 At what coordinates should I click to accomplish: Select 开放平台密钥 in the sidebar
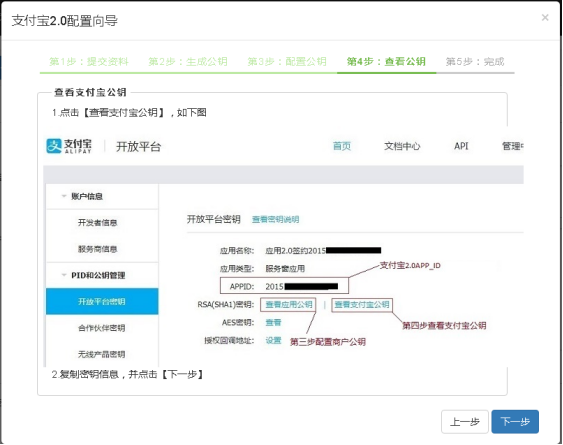click(102, 301)
